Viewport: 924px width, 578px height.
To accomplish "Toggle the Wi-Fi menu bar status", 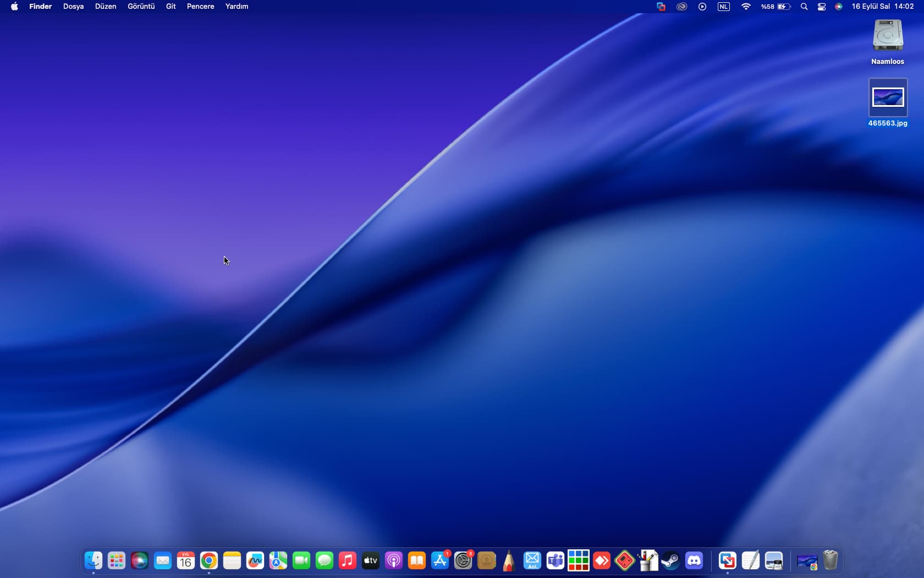I will pos(746,7).
